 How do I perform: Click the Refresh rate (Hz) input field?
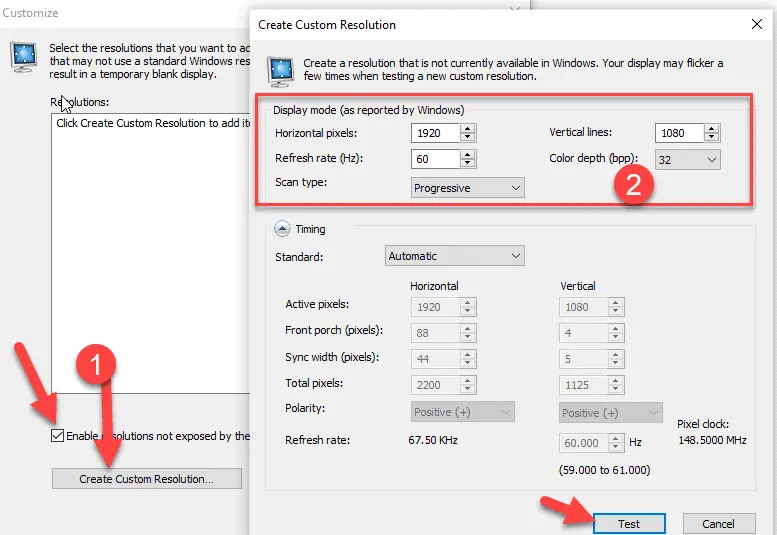tap(436, 159)
